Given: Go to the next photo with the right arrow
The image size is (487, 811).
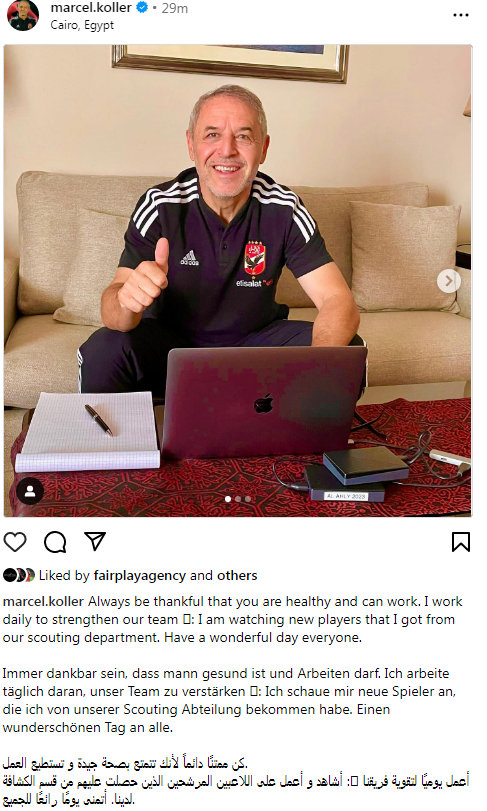Looking at the screenshot, I should (449, 281).
